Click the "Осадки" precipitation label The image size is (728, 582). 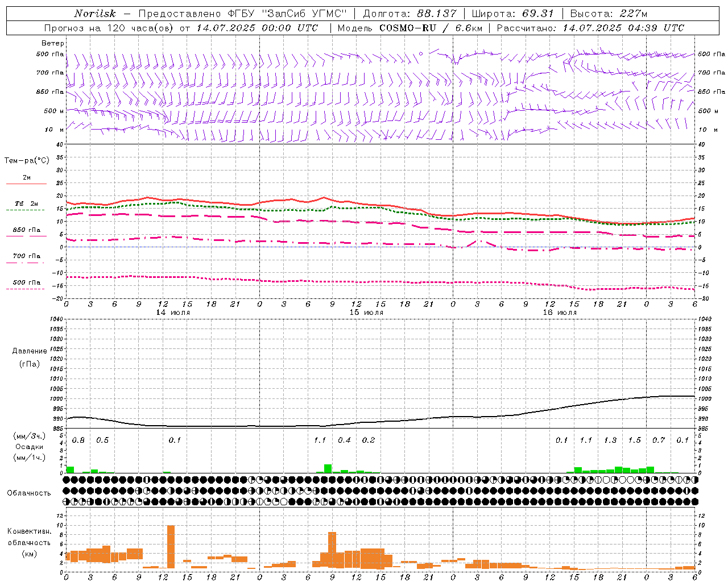point(29,447)
